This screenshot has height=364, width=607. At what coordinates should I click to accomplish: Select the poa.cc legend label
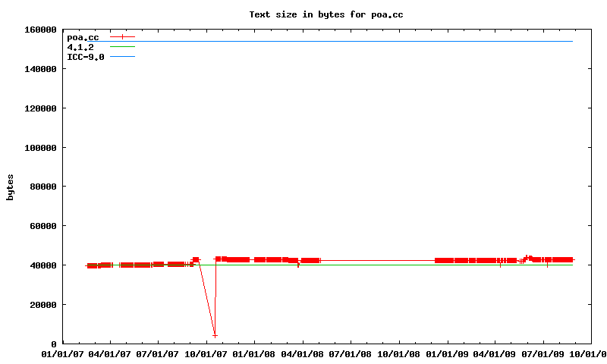click(83, 36)
